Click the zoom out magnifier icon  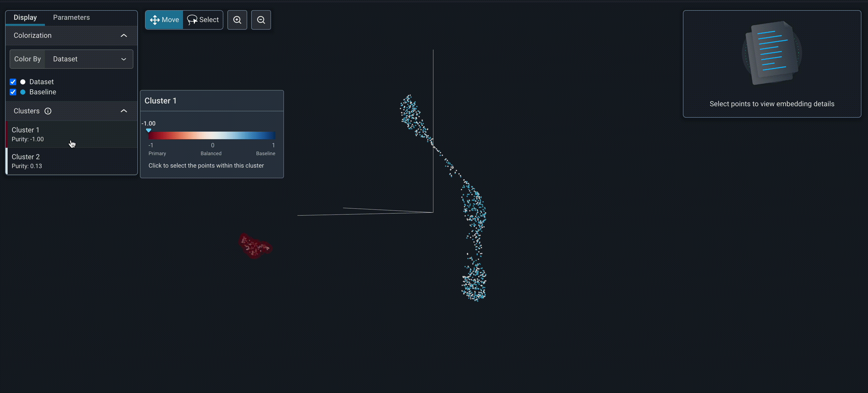261,20
